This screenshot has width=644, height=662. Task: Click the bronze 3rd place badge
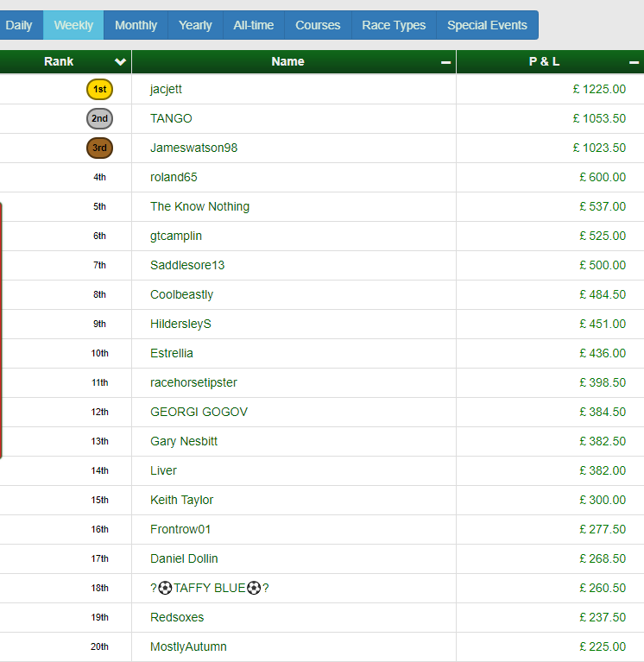[99, 148]
